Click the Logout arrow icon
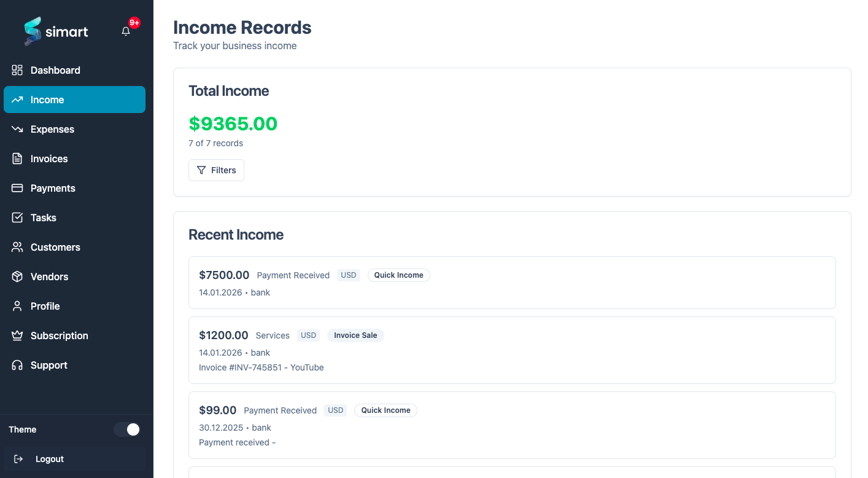Image resolution: width=868 pixels, height=478 pixels. [x=18, y=459]
